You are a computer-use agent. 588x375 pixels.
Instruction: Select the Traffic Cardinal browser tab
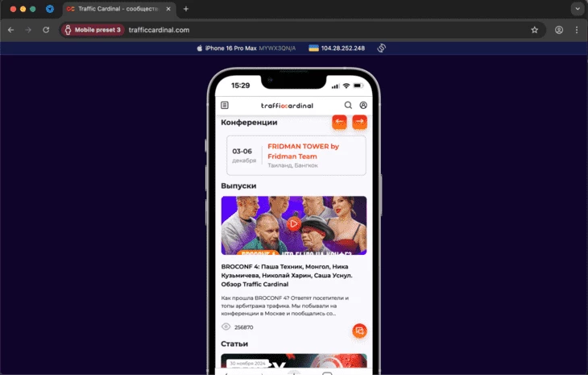tap(119, 9)
